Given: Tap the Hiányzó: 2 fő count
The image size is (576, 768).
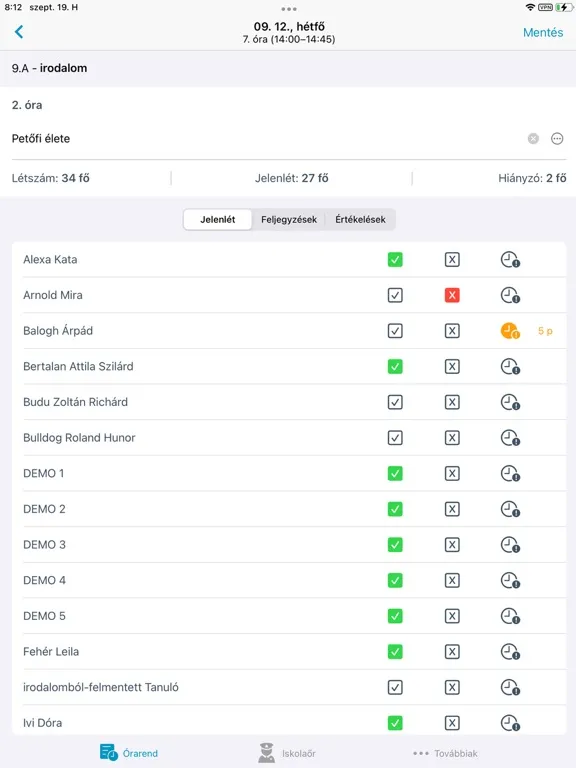Looking at the screenshot, I should tap(532, 178).
